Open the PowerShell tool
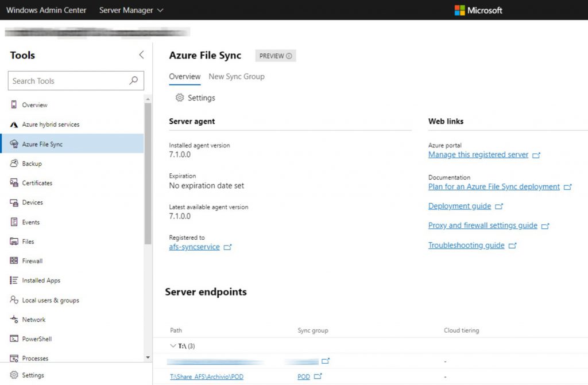The image size is (588, 385). (x=37, y=339)
